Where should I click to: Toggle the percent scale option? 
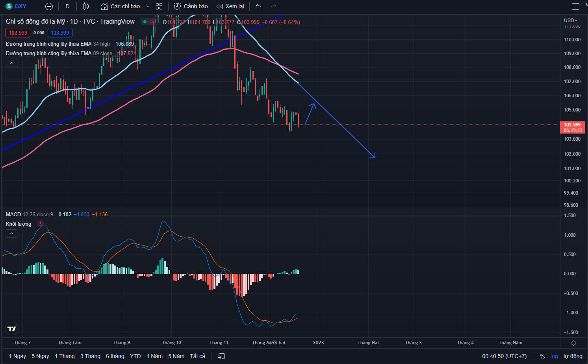pos(542,356)
